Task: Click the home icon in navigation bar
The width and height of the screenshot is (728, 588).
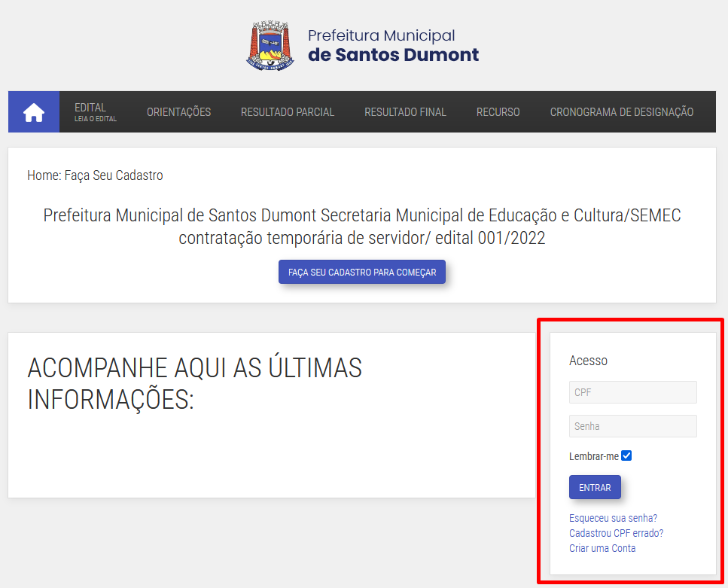Action: 34,112
